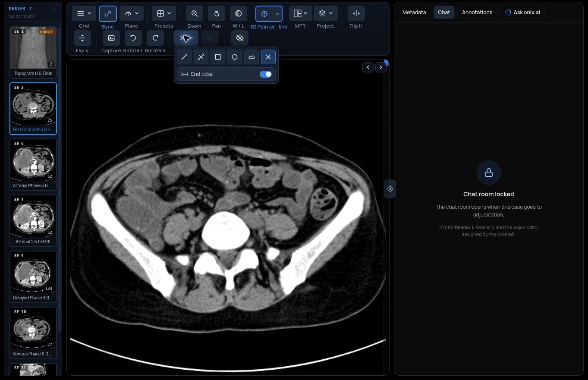Select the Non Contrast 5.0 series thumbnail
The height and width of the screenshot is (380, 588).
[x=33, y=109]
